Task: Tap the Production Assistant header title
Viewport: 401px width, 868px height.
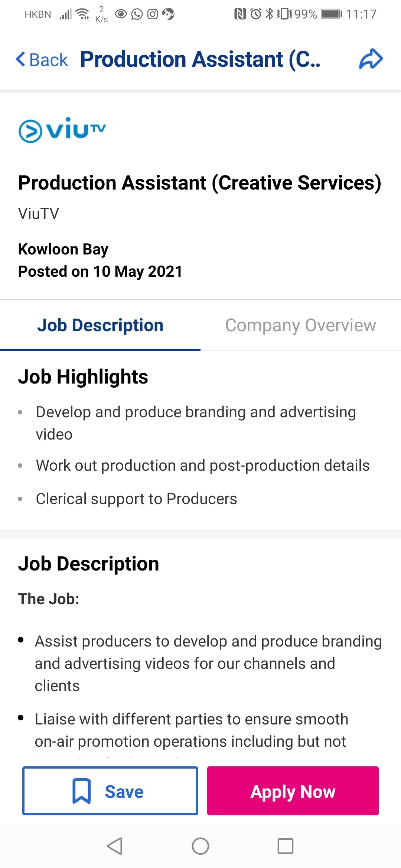Action: point(200,59)
